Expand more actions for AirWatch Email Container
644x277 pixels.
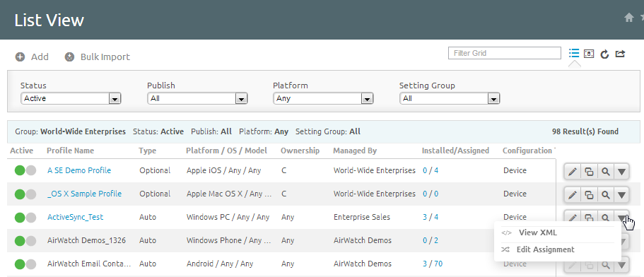pyautogui.click(x=621, y=266)
